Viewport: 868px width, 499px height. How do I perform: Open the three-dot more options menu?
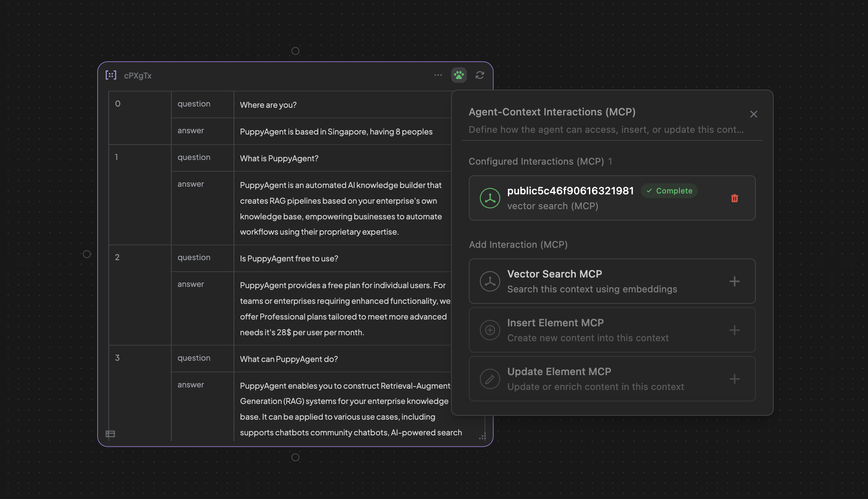[x=438, y=75]
